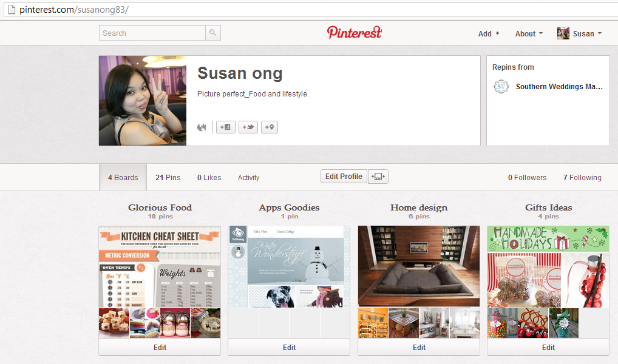Click the rearrange boards icon button
Screen dimensions: 618x364
pos(378,177)
